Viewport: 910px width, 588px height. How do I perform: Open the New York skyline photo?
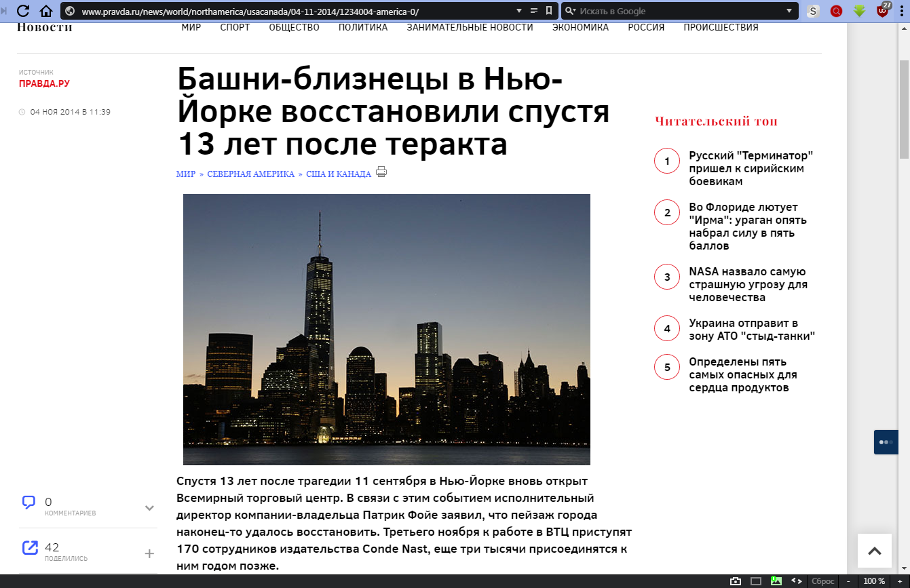coord(386,329)
